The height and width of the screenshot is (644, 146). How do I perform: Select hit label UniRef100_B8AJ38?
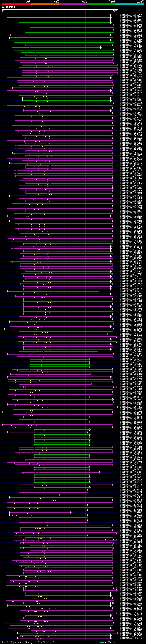(x=131, y=82)
